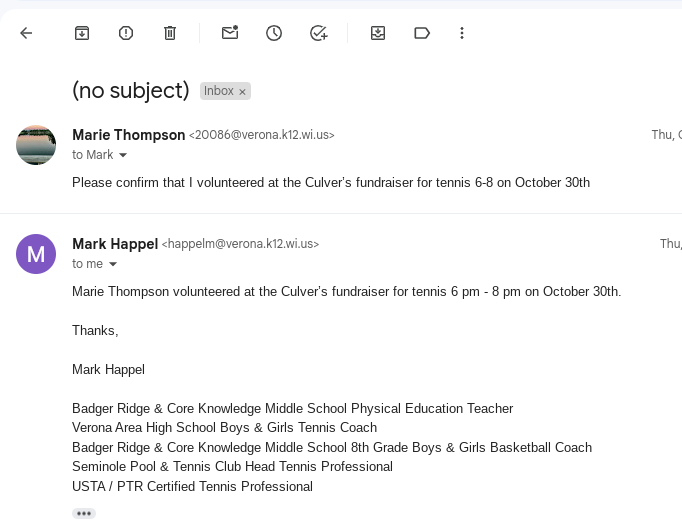Archive this email conversation

[82, 33]
